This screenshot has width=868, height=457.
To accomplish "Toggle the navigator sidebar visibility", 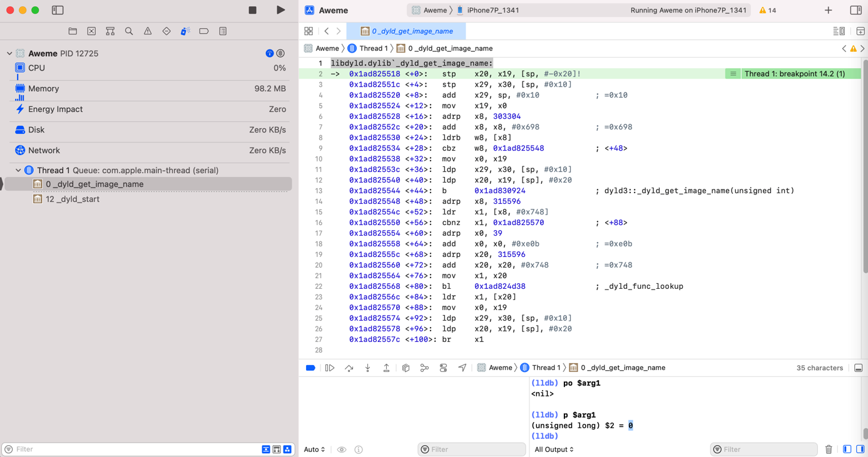I will tap(58, 10).
